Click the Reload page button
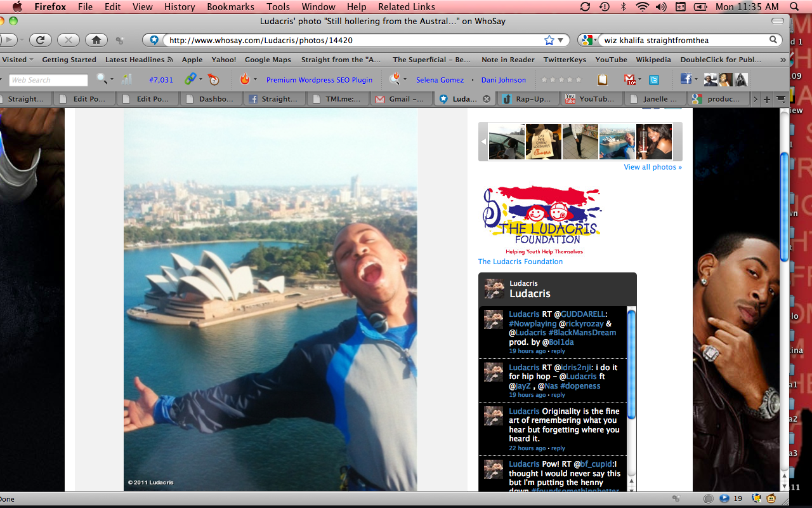The height and width of the screenshot is (508, 812). coord(40,40)
